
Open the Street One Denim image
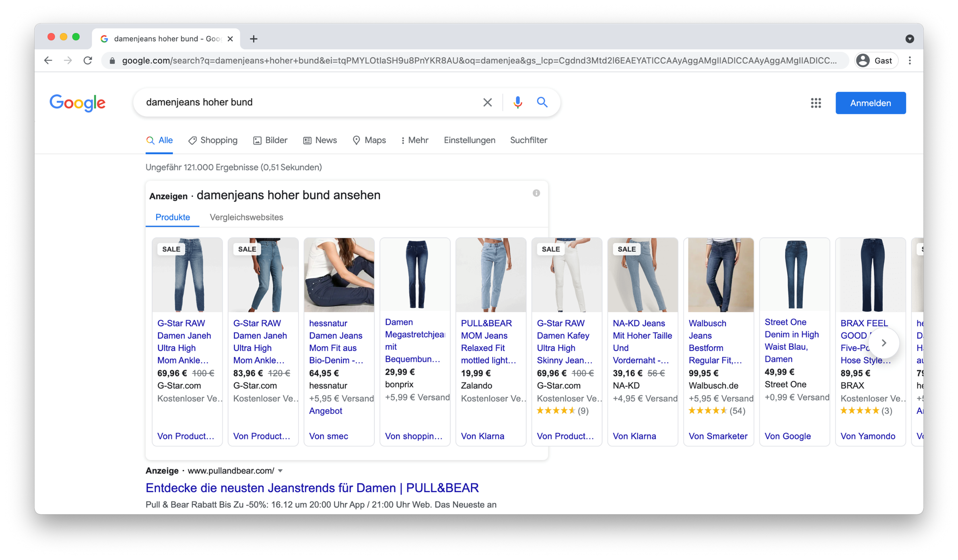pos(795,275)
